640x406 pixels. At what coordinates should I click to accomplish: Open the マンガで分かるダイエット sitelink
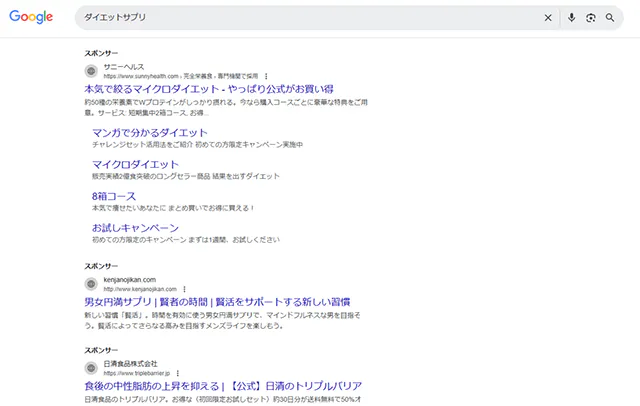[150, 133]
